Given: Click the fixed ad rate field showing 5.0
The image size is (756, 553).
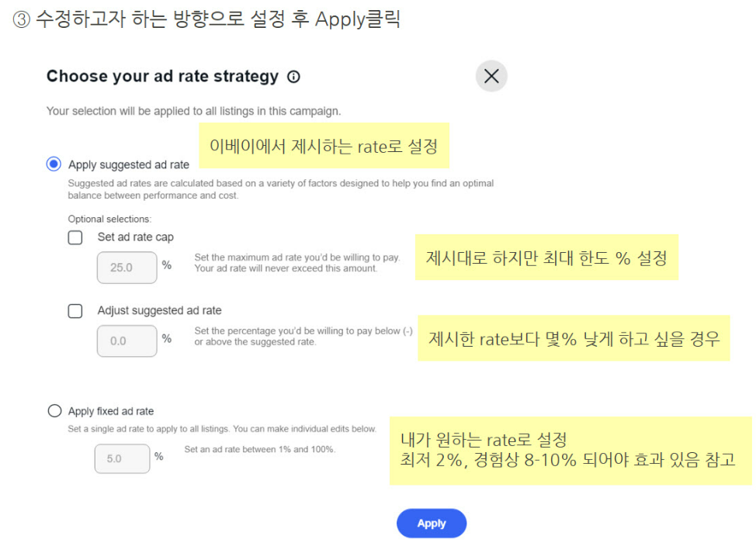Looking at the screenshot, I should 122,458.
